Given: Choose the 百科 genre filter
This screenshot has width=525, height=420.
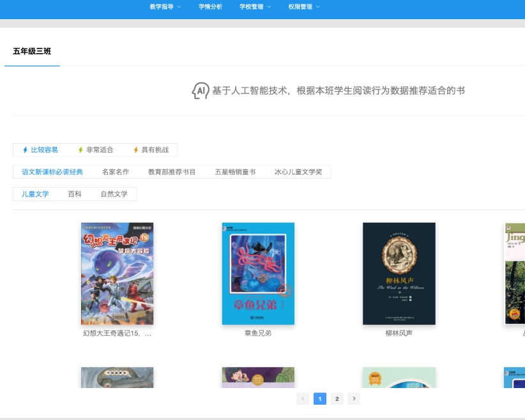Looking at the screenshot, I should [x=75, y=194].
